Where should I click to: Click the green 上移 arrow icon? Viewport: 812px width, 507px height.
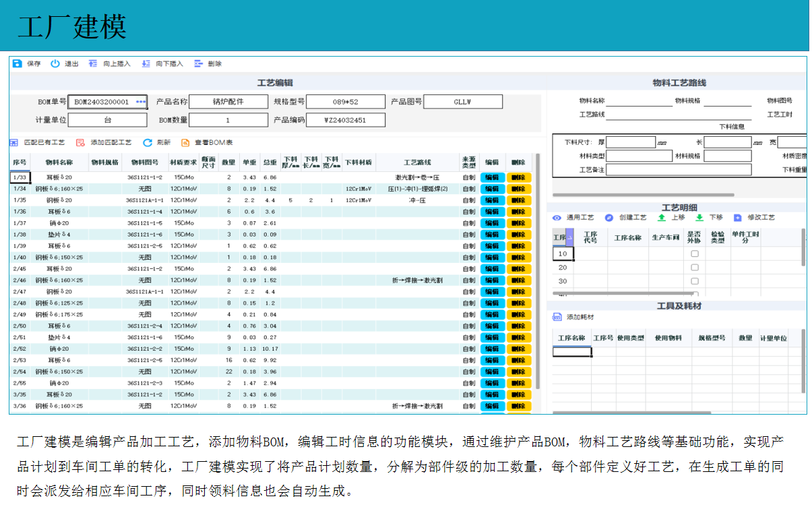click(662, 218)
